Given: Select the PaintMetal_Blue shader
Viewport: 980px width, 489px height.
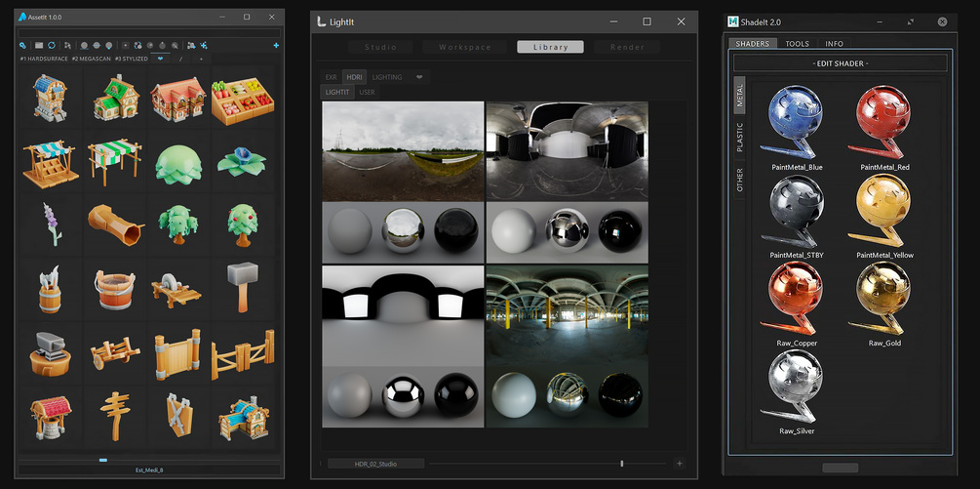Looking at the screenshot, I should coord(797,128).
